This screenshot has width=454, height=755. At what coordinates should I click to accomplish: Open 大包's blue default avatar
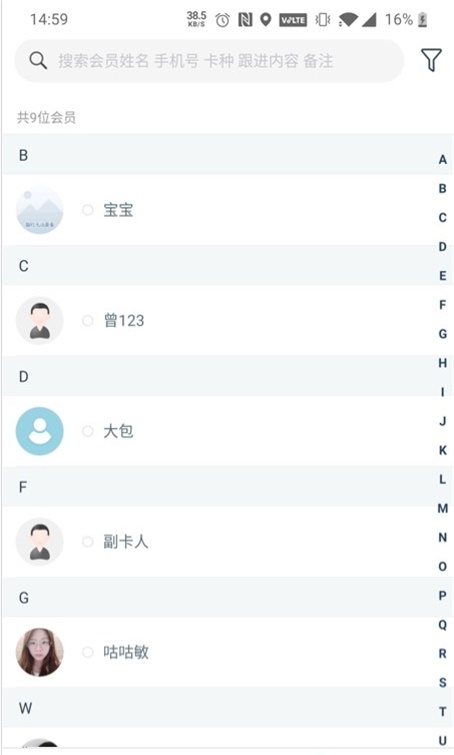(x=39, y=431)
